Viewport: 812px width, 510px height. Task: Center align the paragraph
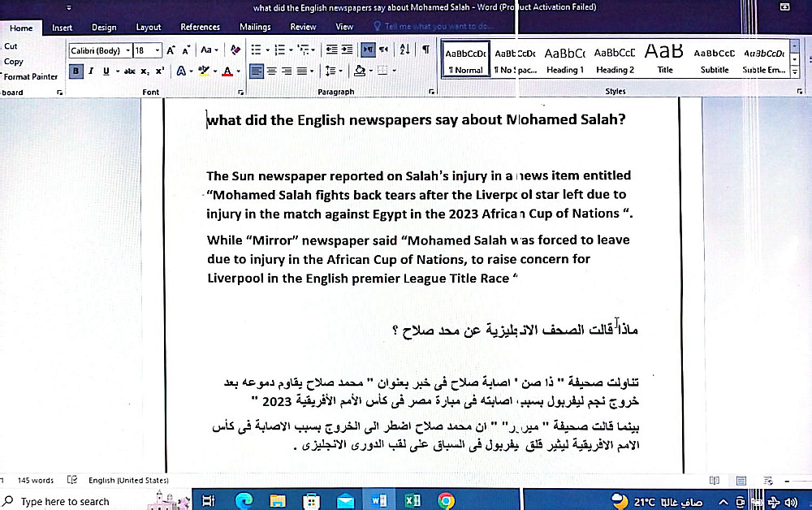[271, 71]
